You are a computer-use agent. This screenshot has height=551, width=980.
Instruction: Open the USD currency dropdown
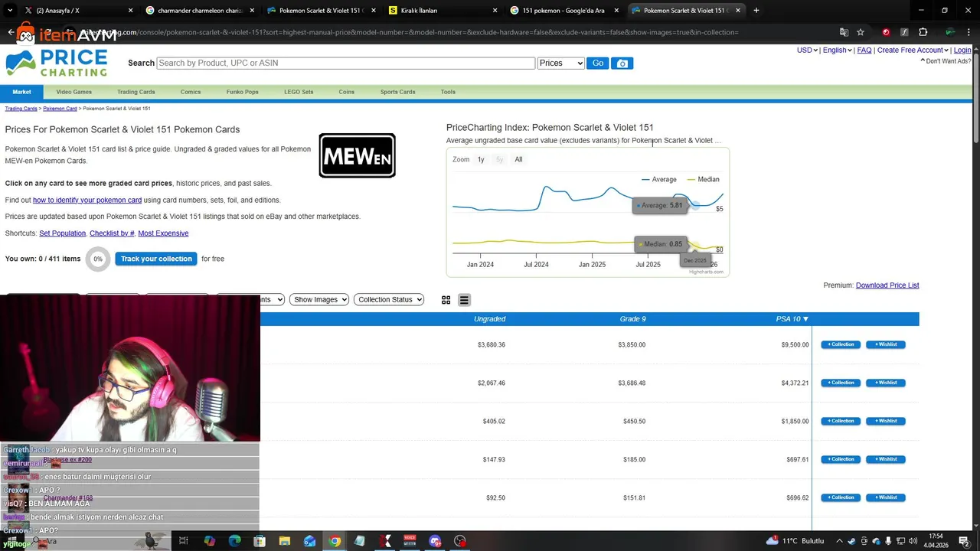[807, 51]
